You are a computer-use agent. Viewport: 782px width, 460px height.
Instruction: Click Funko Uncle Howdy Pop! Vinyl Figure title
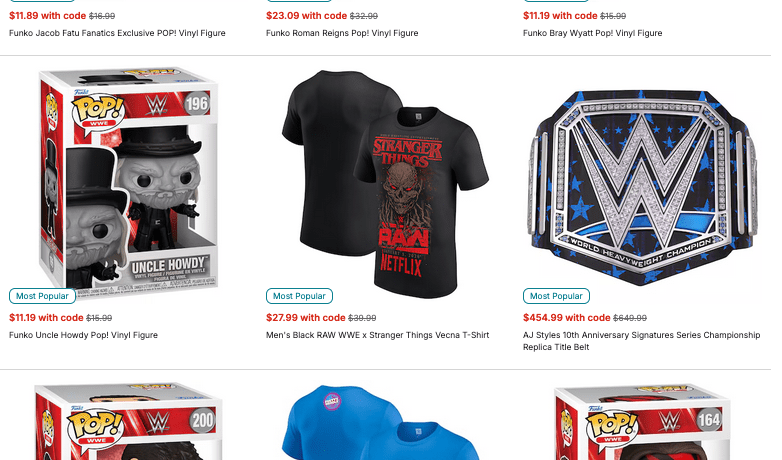pos(83,335)
